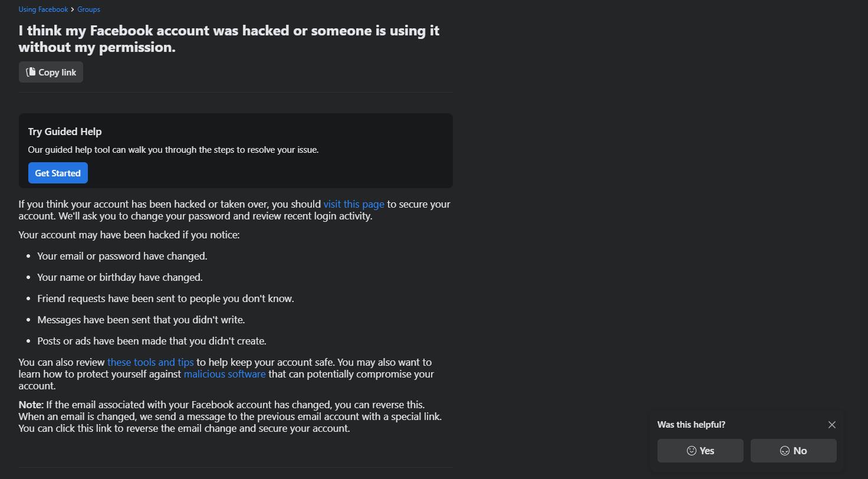Open the 'malicious software' link
Image resolution: width=868 pixels, height=479 pixels.
point(225,374)
